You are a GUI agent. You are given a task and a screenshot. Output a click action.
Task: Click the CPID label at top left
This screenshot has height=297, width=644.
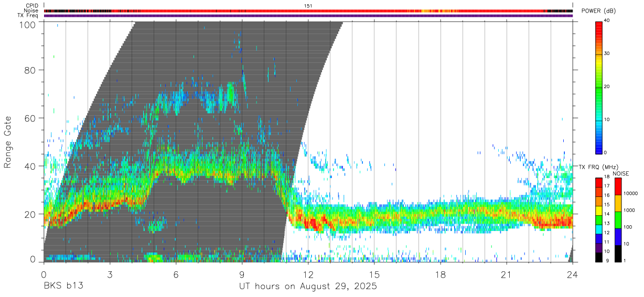[x=32, y=6]
